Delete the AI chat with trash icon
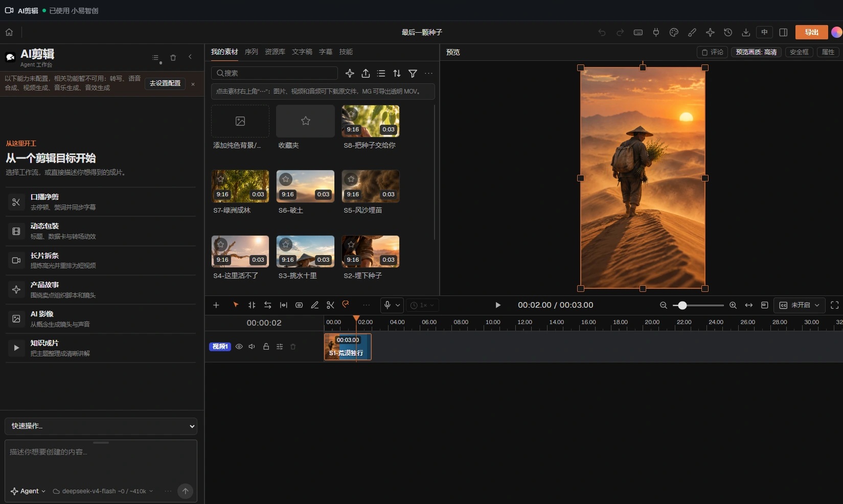This screenshot has height=504, width=843. click(x=173, y=58)
